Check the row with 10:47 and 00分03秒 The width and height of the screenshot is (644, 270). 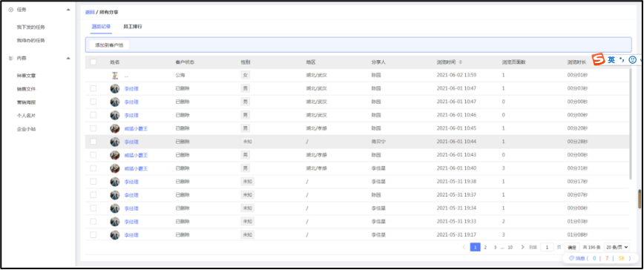pos(93,88)
